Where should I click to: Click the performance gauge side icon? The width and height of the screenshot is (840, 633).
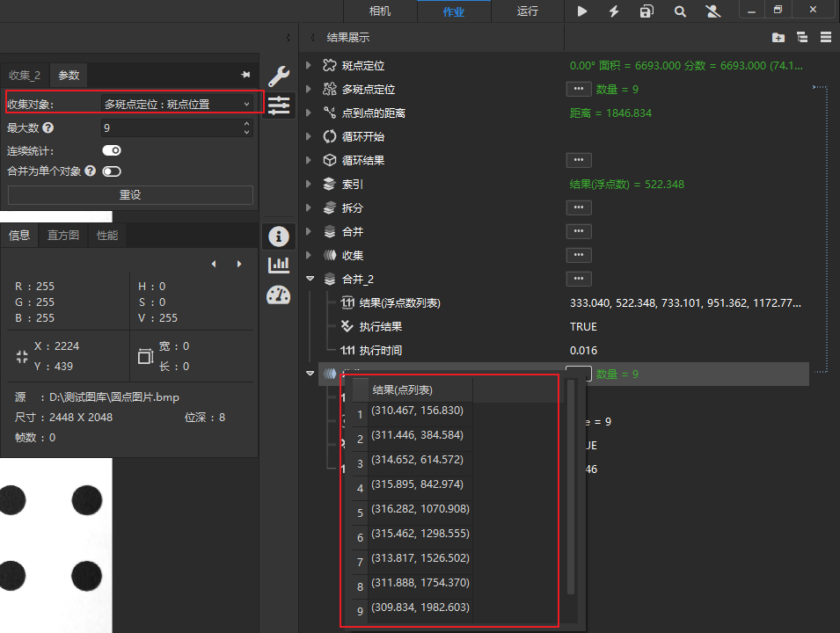point(279,295)
